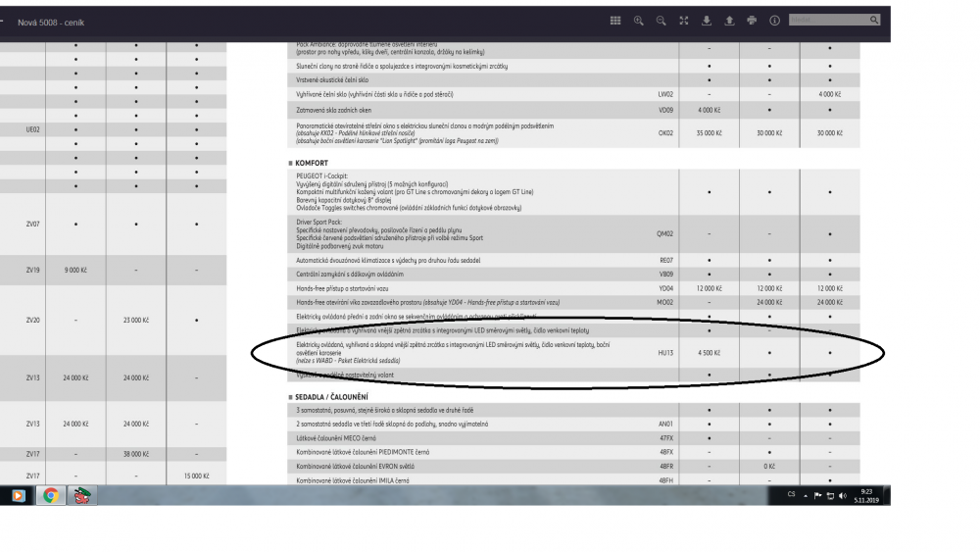Zoom out of the document
980x552 pixels.
tap(661, 21)
